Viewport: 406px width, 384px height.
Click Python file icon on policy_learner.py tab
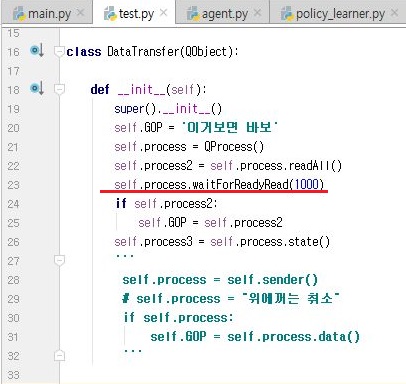(x=287, y=14)
